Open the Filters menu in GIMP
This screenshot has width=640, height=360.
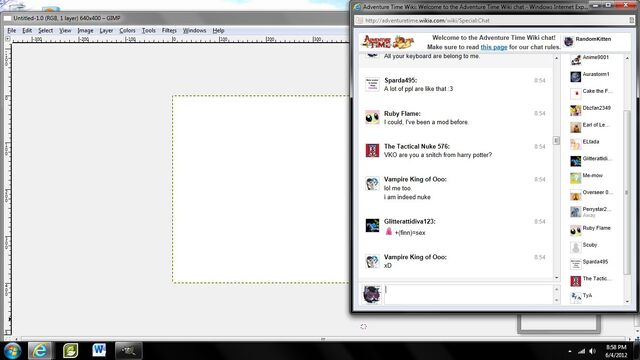click(169, 31)
